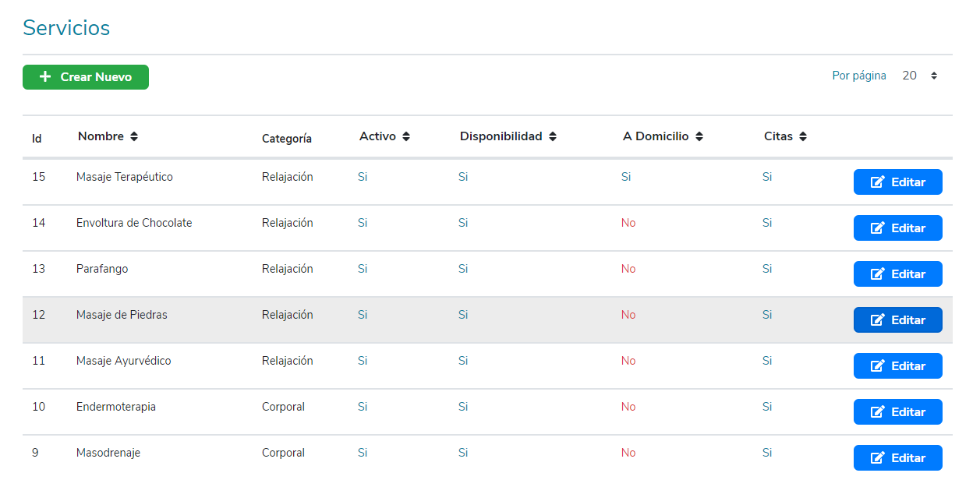
Task: Click sort arrows next to Citas column
Action: click(x=803, y=137)
